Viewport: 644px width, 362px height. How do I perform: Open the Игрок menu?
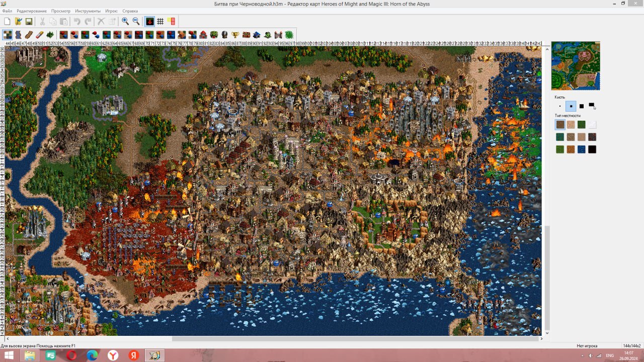[112, 11]
